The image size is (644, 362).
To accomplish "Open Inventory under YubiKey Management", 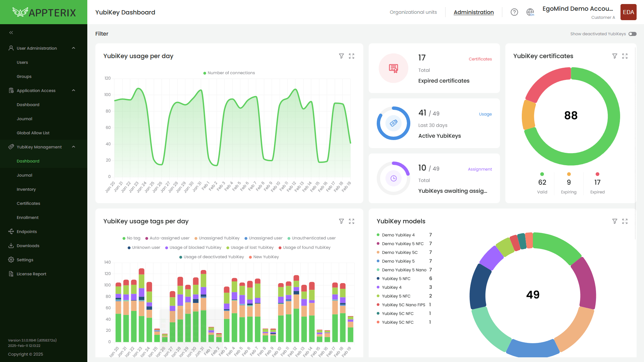I will 26,189.
